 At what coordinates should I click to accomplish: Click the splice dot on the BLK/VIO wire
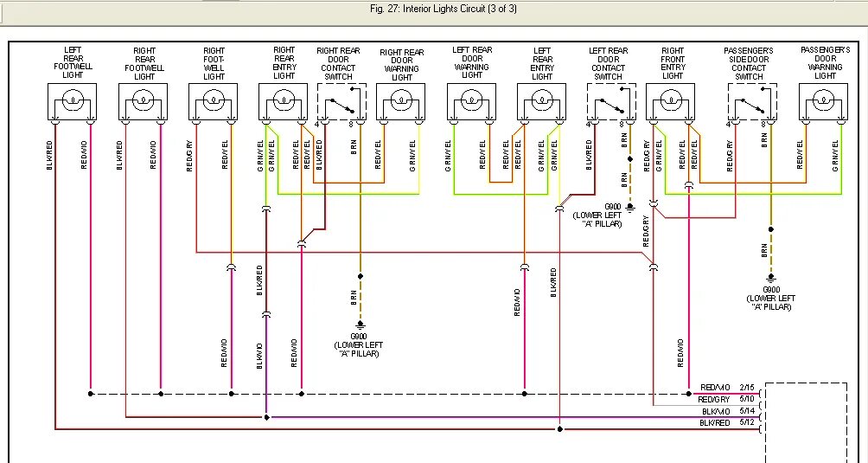(266, 418)
